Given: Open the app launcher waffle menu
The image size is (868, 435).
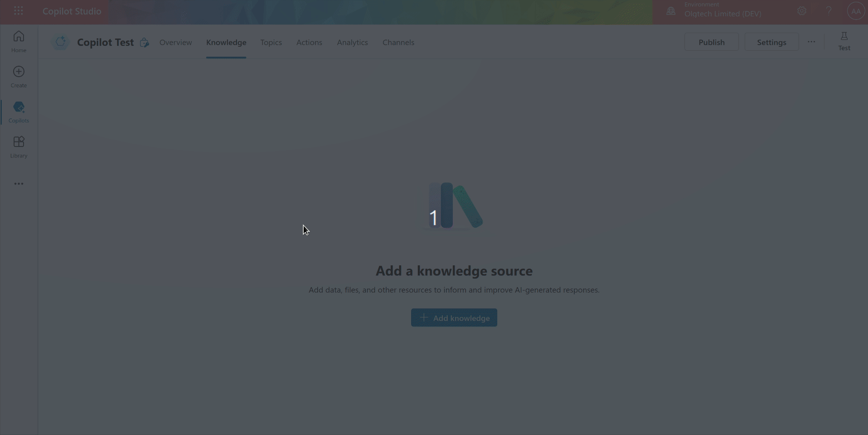Looking at the screenshot, I should tap(19, 10).
